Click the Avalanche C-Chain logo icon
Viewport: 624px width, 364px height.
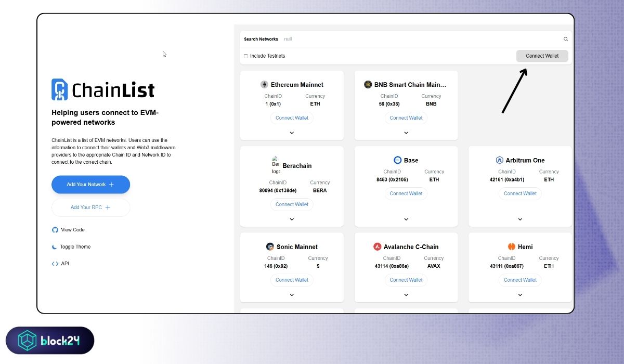pyautogui.click(x=378, y=247)
